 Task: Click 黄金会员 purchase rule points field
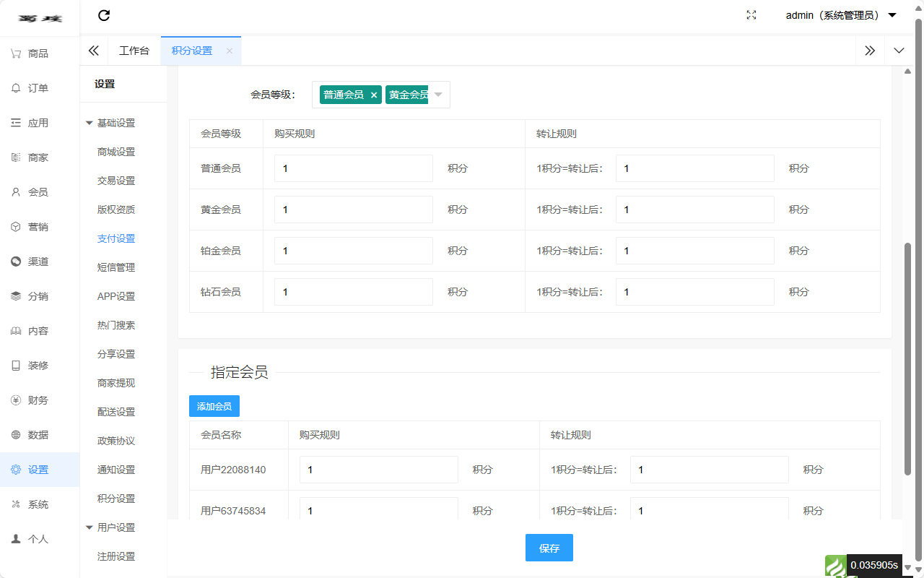(x=353, y=210)
